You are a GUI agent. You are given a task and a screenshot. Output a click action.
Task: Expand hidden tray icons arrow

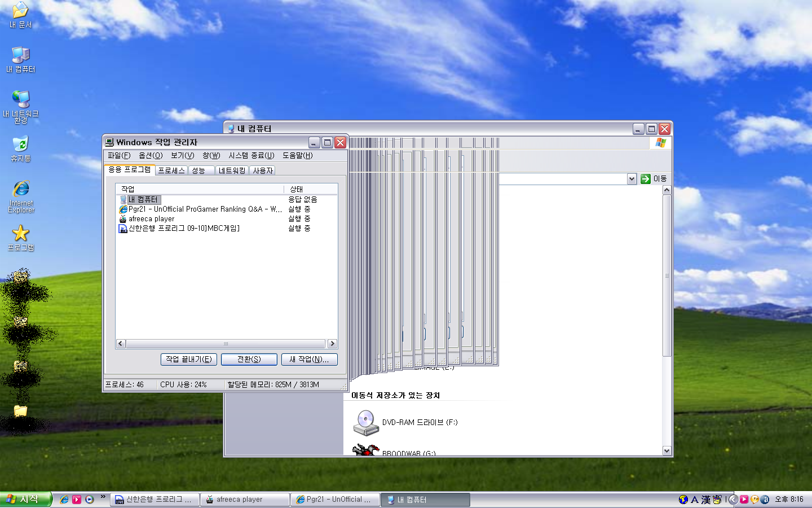point(733,500)
